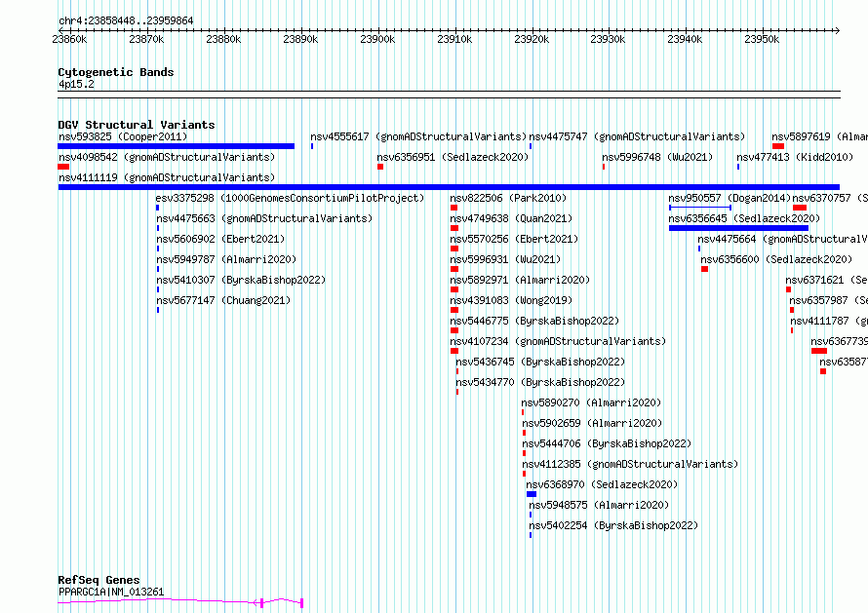The image size is (868, 613).
Task: Open nsv5677147 (Chuang2021) variant
Action: (223, 300)
